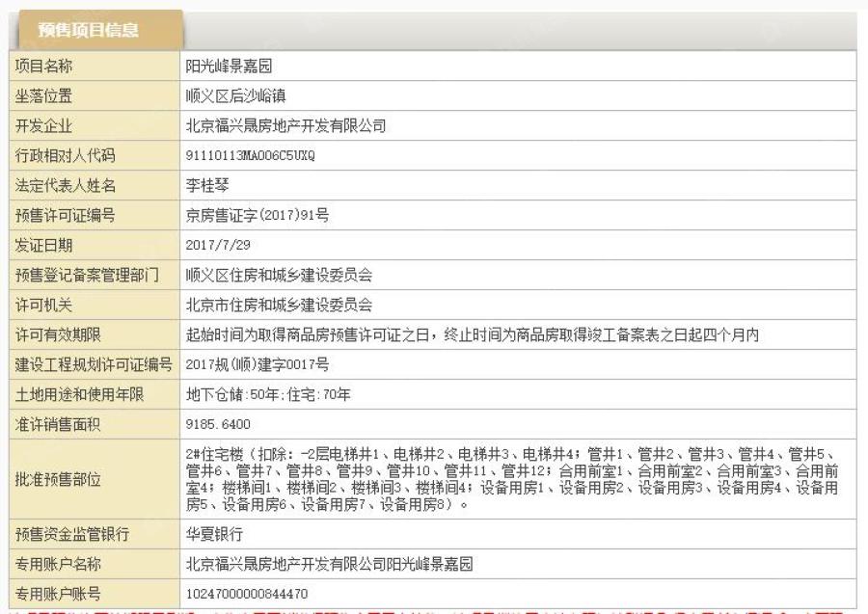This screenshot has width=868, height=614.
Task: Click the supervising bank 华夏银行
Action: pos(214,532)
